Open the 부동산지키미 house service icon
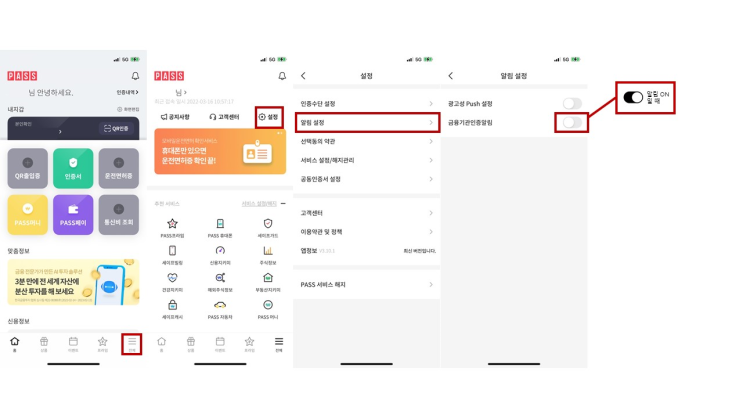Screen dimensions: 743x418 point(268,282)
